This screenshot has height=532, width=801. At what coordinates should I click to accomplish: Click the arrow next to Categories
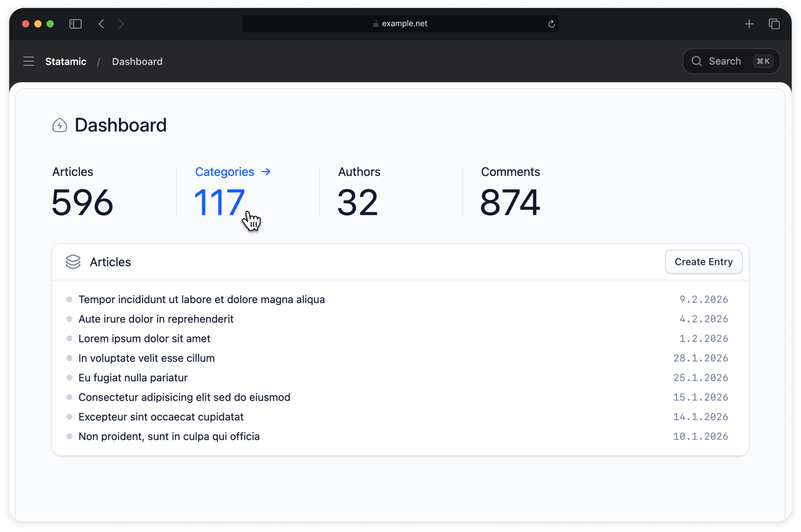266,172
